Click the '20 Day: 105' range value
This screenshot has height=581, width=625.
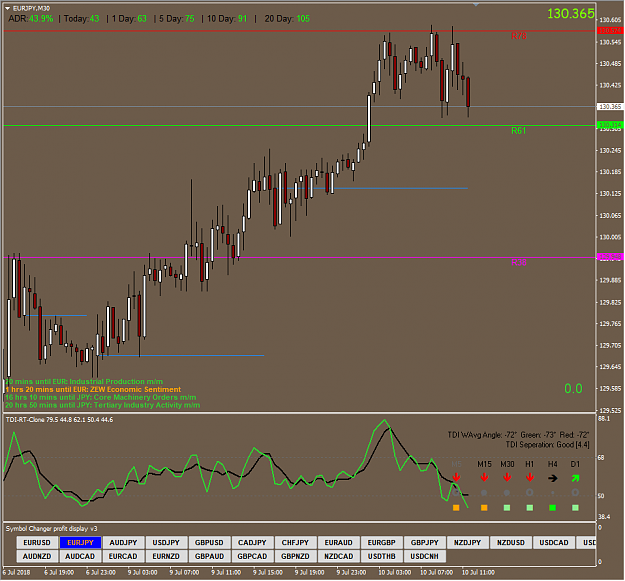pyautogui.click(x=287, y=19)
